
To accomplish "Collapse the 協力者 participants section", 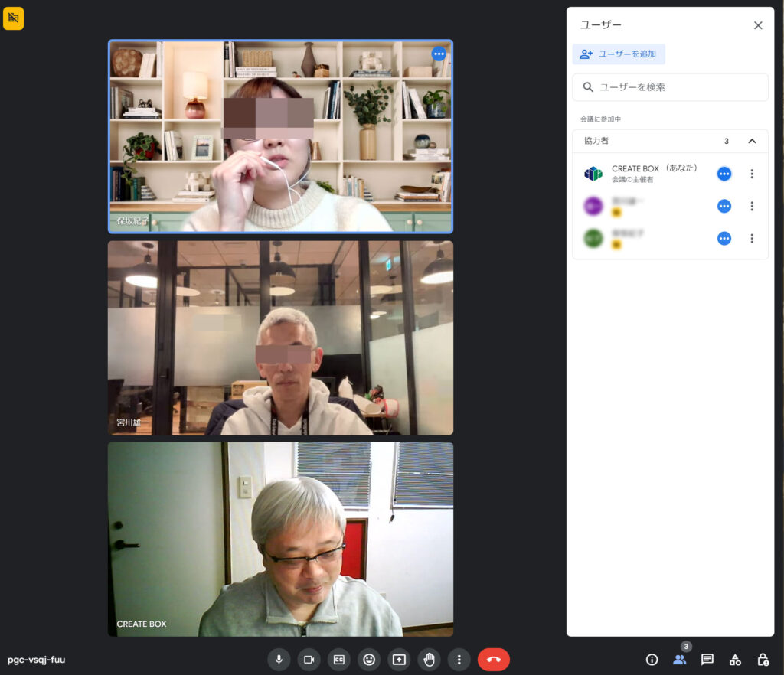I will coord(752,142).
